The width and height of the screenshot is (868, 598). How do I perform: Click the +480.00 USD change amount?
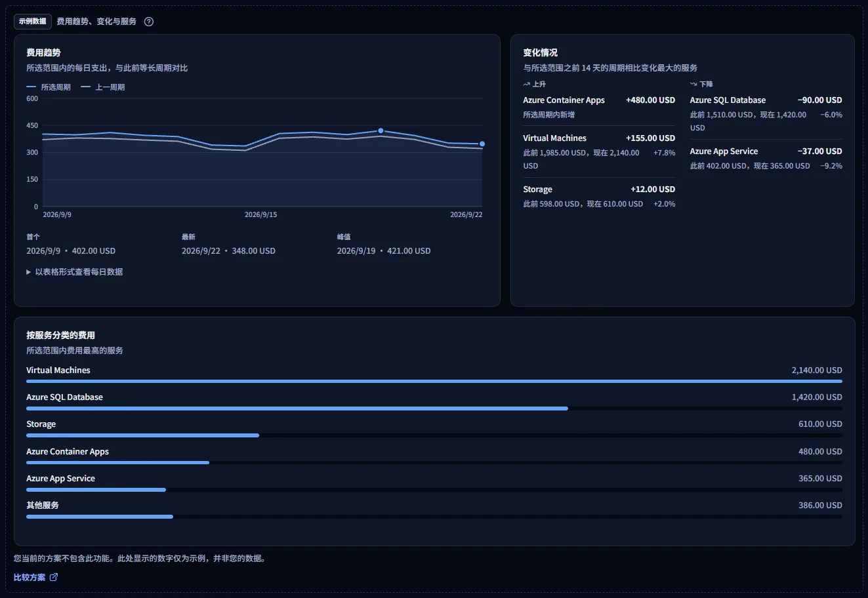pyautogui.click(x=650, y=100)
